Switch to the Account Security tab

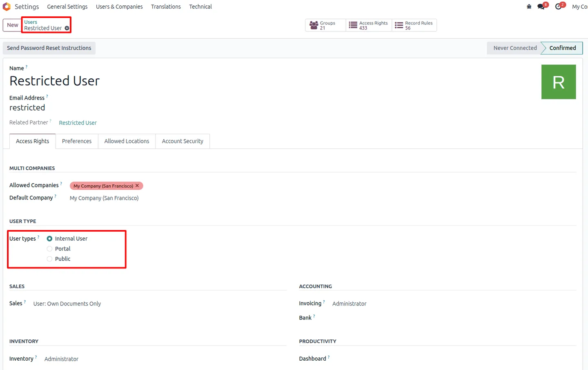tap(183, 141)
